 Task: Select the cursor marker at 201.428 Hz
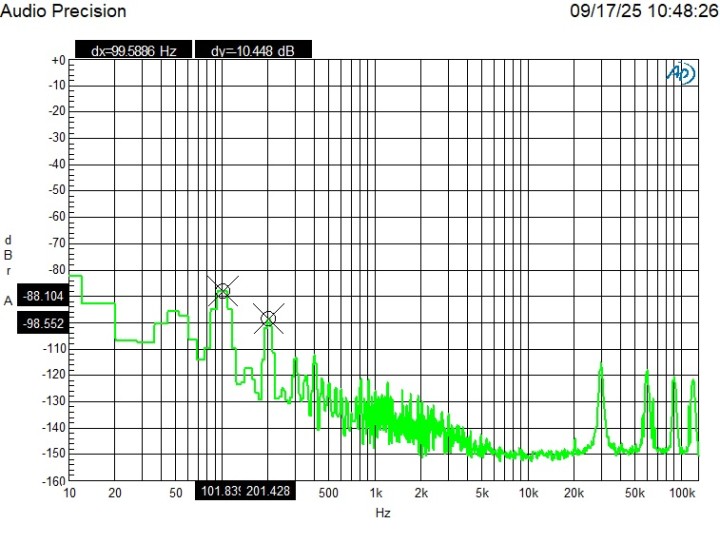coord(268,319)
